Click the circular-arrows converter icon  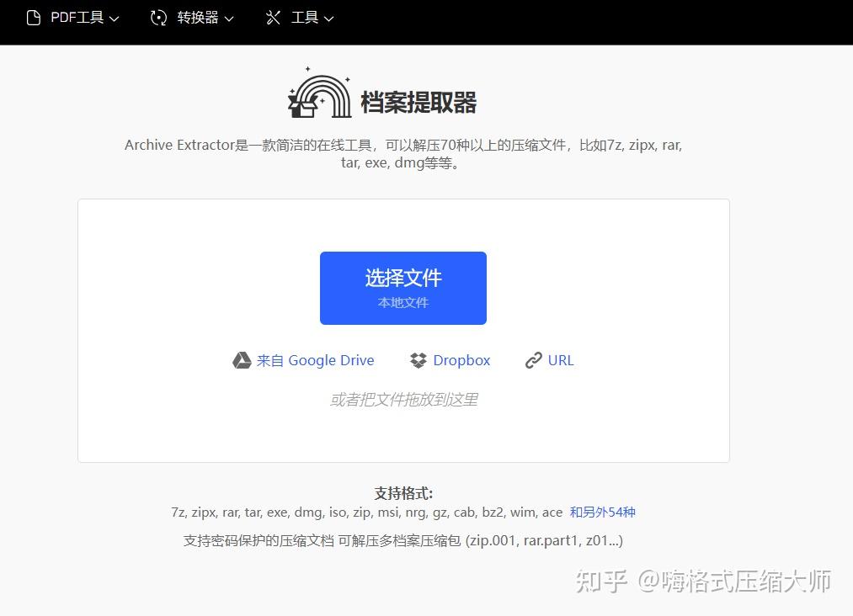pyautogui.click(x=158, y=17)
